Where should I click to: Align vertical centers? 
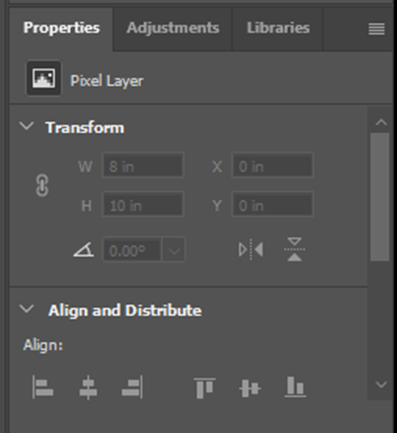[250, 388]
